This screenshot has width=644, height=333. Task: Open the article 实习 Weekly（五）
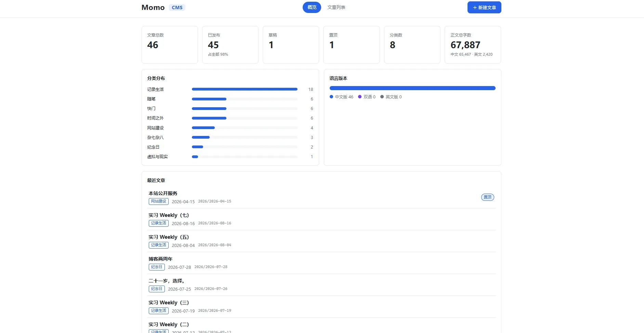169,237
